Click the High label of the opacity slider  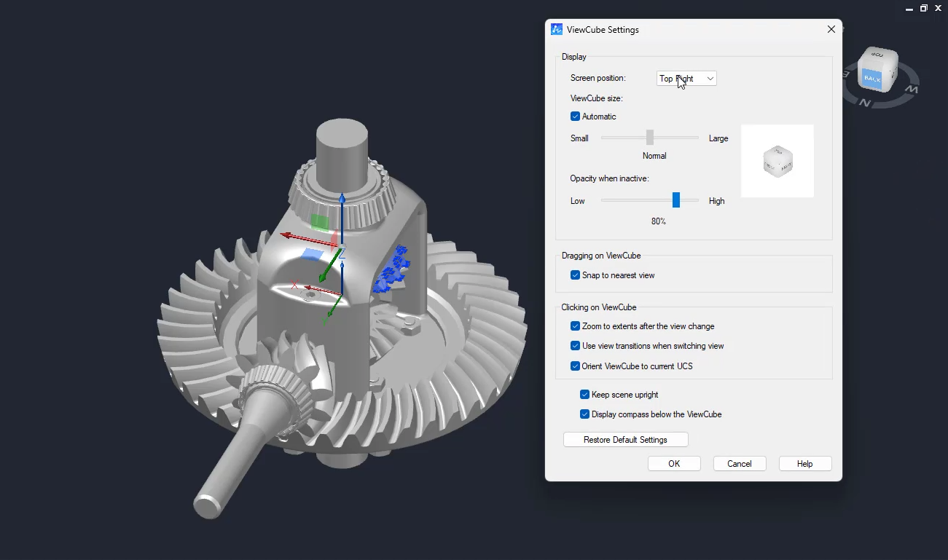click(x=717, y=201)
